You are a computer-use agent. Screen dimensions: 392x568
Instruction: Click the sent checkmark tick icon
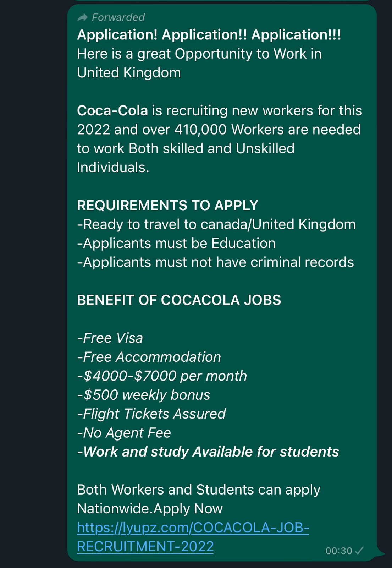pyautogui.click(x=359, y=550)
